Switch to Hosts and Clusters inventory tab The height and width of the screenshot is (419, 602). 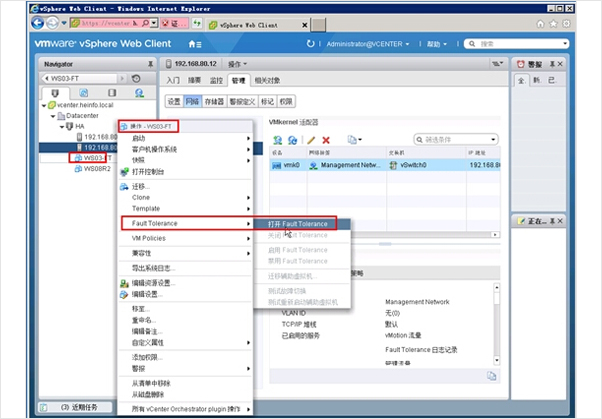(x=55, y=93)
